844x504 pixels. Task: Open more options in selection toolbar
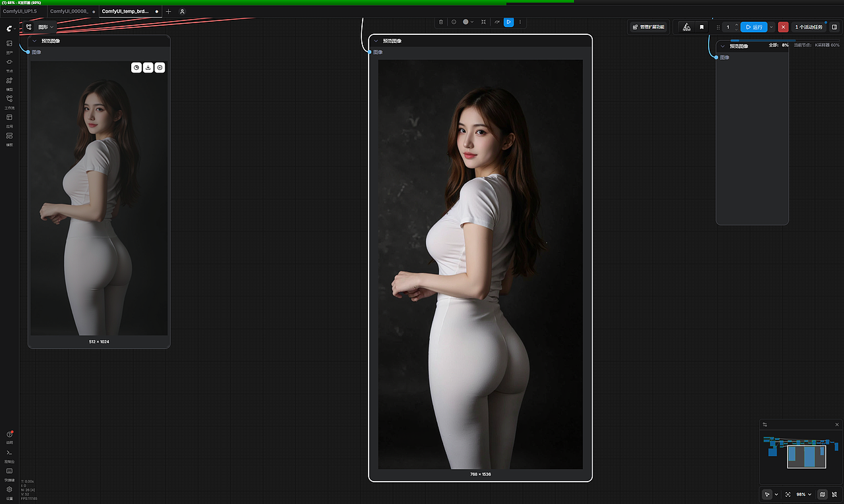pos(520,22)
